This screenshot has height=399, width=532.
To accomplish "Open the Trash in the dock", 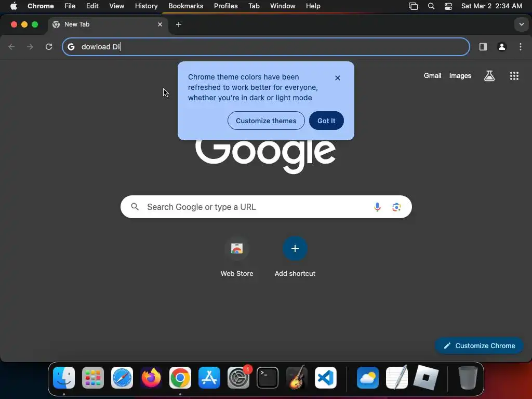I will click(468, 378).
